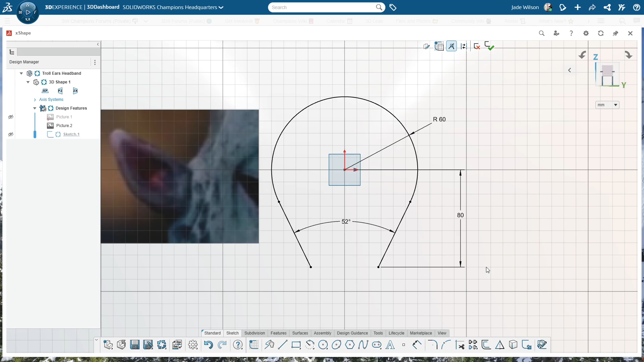
Task: Switch to the Subdivision tab
Action: (x=254, y=333)
